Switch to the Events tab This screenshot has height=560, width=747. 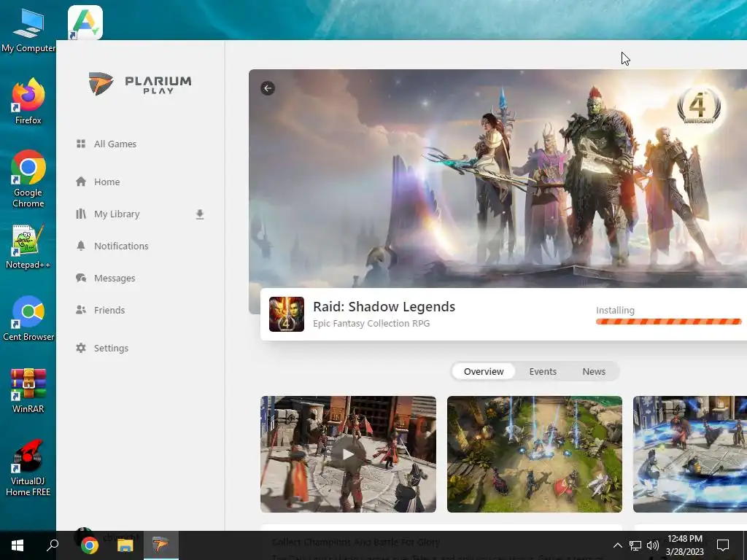point(543,371)
